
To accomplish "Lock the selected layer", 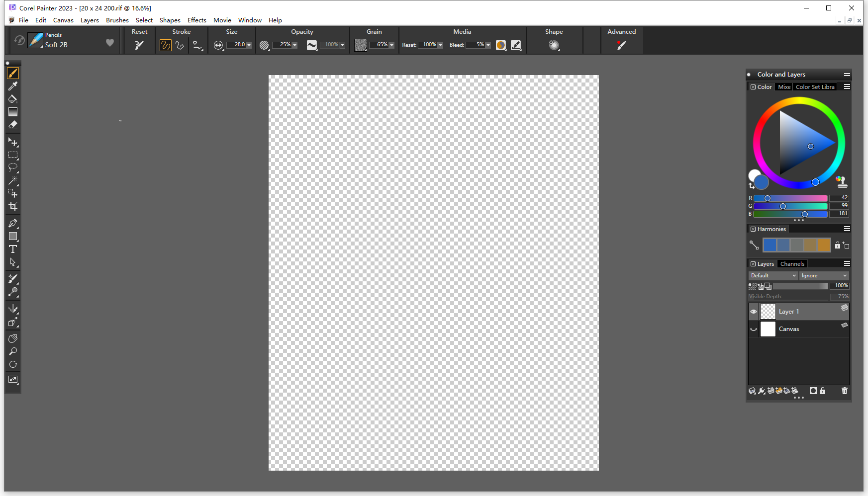I will [x=823, y=391].
